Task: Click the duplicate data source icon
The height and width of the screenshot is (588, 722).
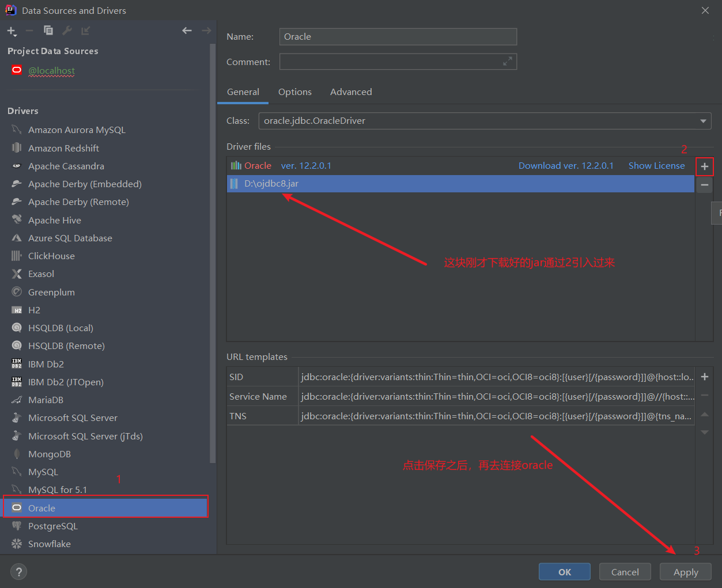Action: point(48,30)
